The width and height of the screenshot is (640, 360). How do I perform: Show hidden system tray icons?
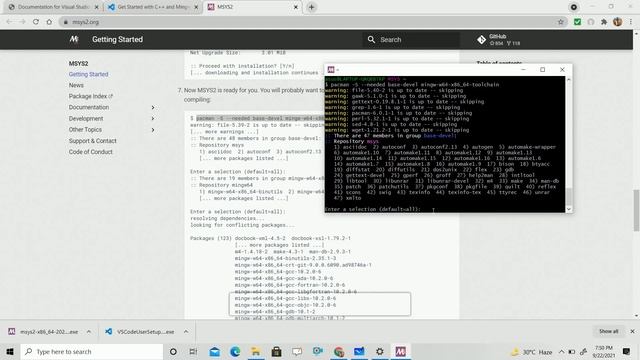(561, 351)
